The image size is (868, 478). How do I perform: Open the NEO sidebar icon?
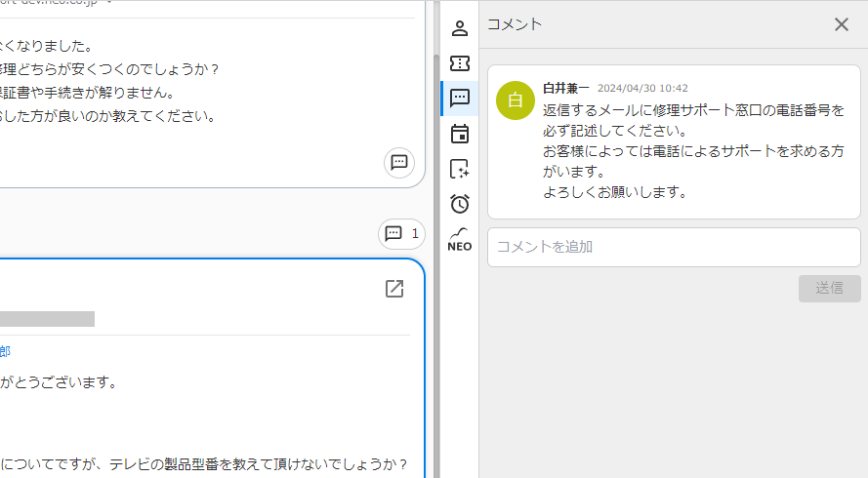click(x=460, y=240)
